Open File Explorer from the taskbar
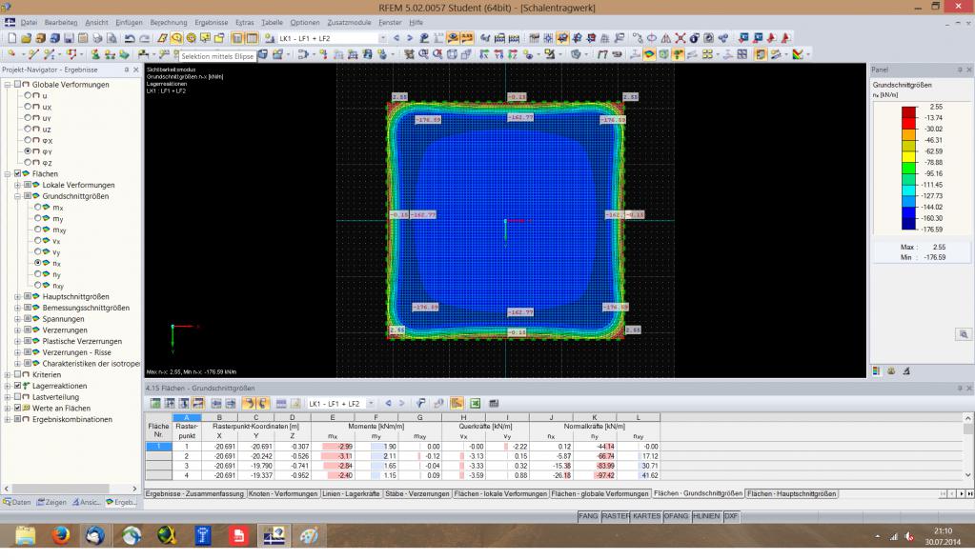 point(26,534)
